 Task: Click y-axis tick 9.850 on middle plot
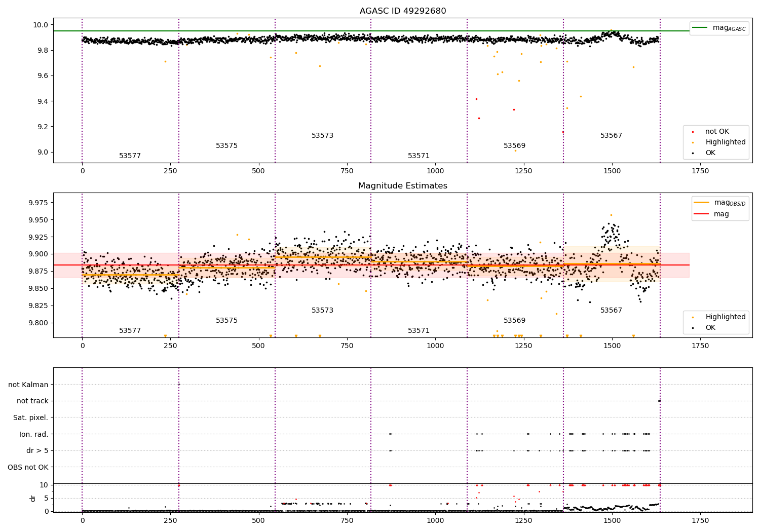(x=39, y=289)
